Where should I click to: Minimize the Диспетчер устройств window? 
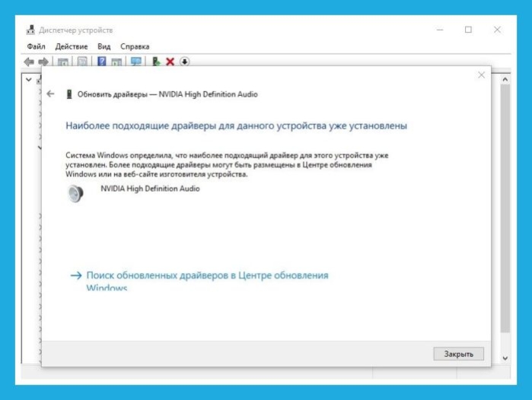pyautogui.click(x=440, y=30)
